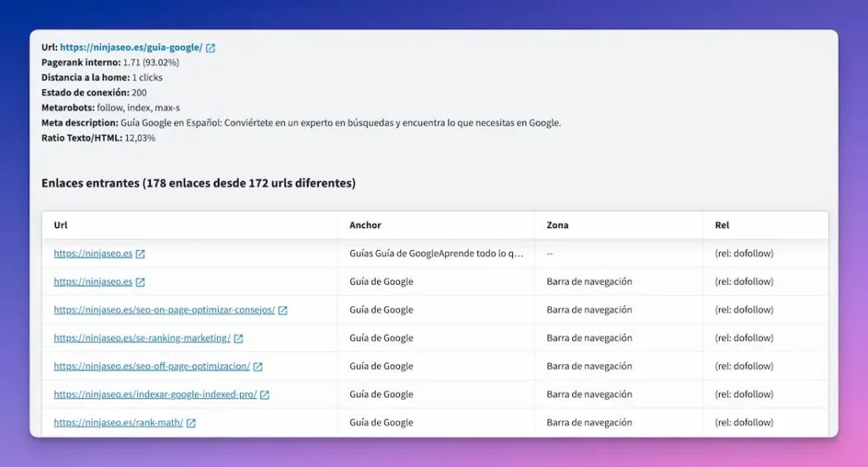Click the Anchor column header
This screenshot has width=868, height=467.
pos(365,225)
